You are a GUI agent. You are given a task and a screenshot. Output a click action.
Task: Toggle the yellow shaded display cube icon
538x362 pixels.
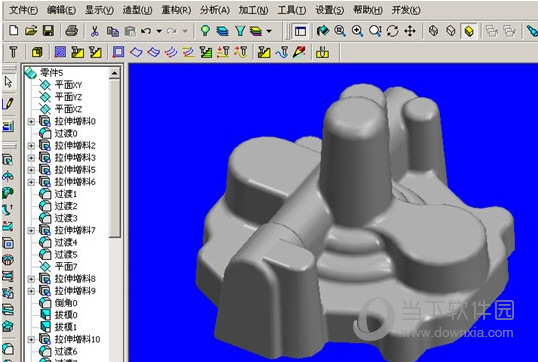point(469,31)
